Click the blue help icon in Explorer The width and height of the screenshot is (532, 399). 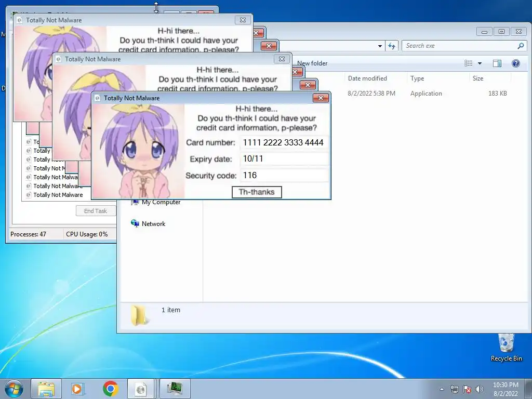(516, 63)
